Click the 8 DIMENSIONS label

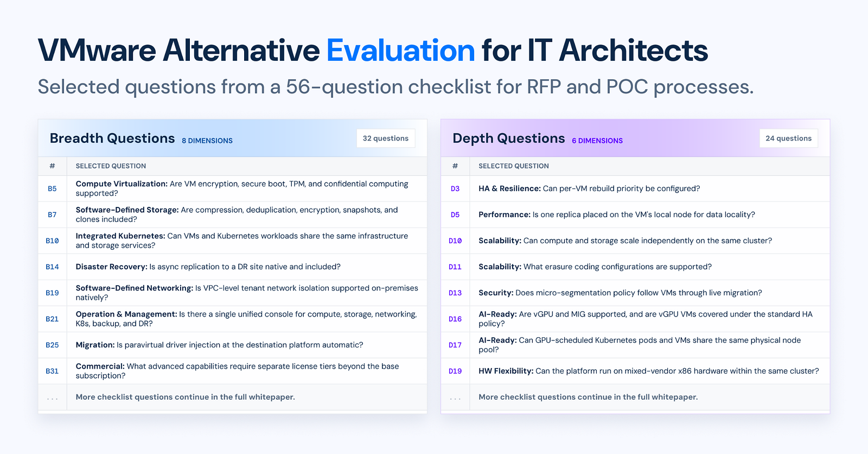(207, 141)
